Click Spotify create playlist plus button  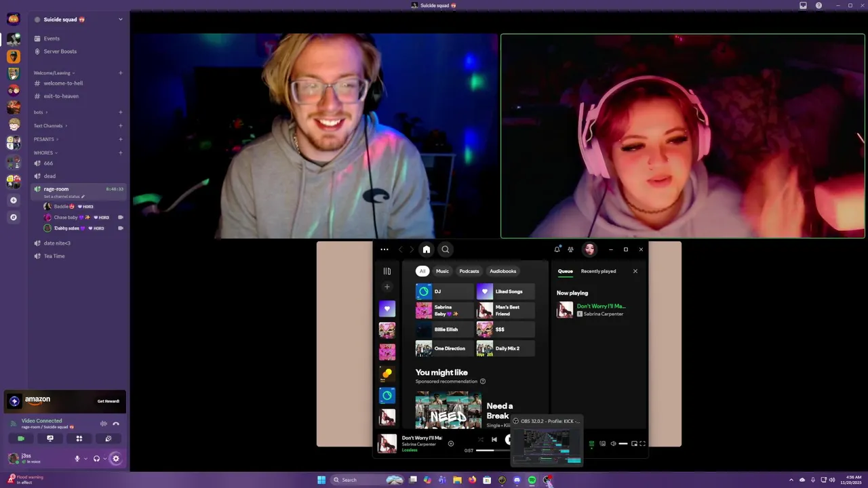[387, 287]
